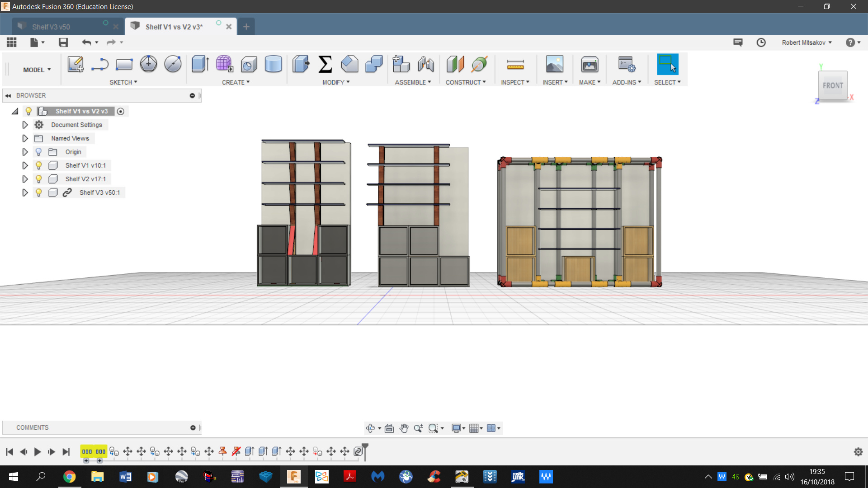868x488 pixels.
Task: Expand the Document Settings node
Action: 25,125
